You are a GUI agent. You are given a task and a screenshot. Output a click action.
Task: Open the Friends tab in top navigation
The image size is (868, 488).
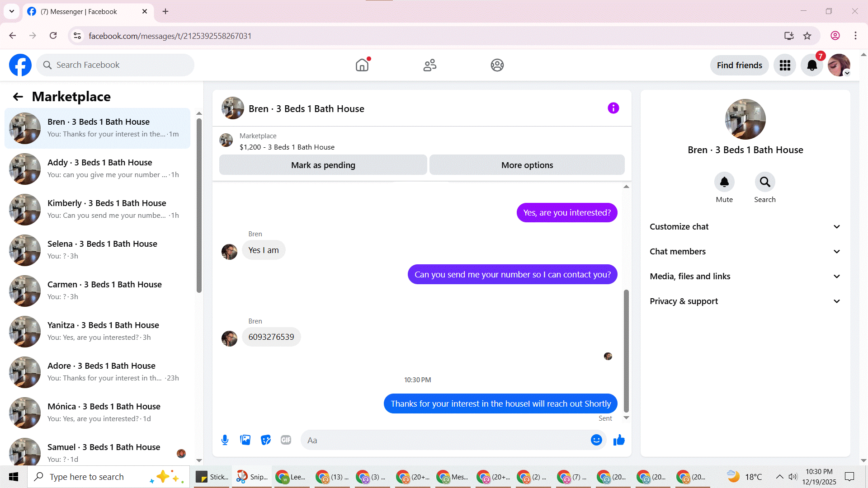pos(429,65)
